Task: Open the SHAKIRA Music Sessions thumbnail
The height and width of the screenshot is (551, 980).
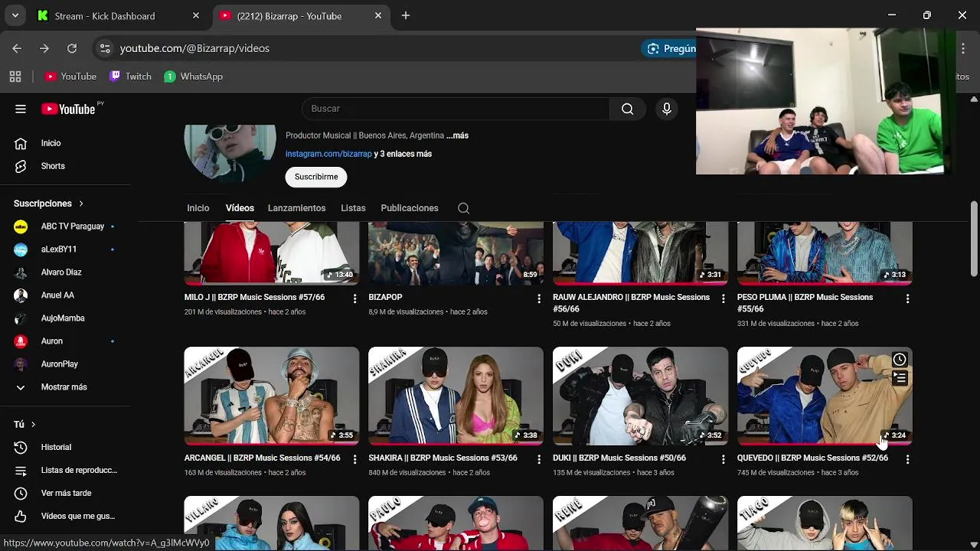Action: pos(456,396)
